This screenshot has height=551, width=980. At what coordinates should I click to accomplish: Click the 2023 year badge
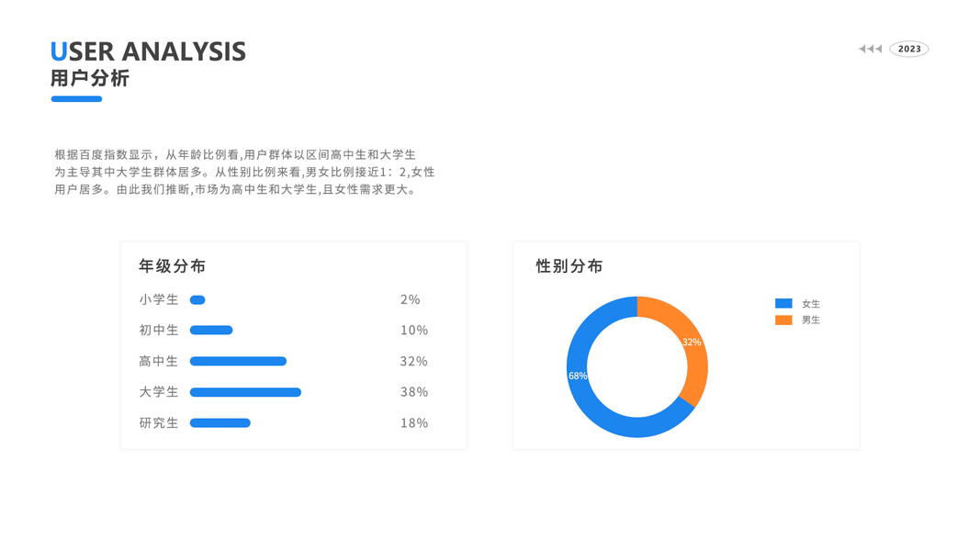[909, 49]
